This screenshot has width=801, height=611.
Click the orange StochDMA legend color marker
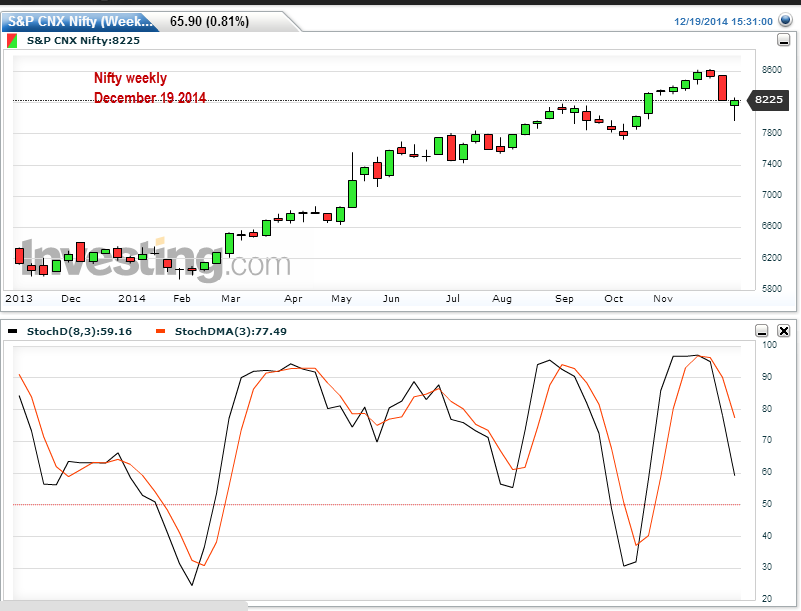coord(161,332)
